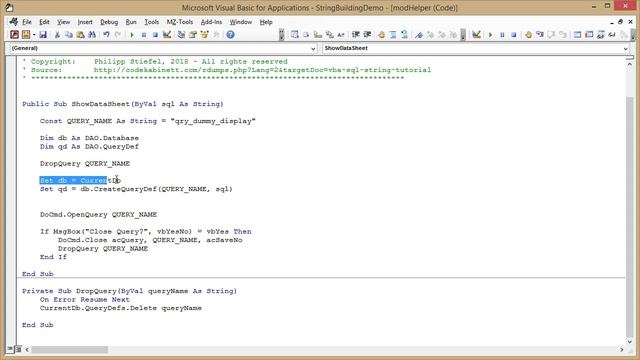
Task: Expand the Edit toolbar options handle
Action: (463, 35)
